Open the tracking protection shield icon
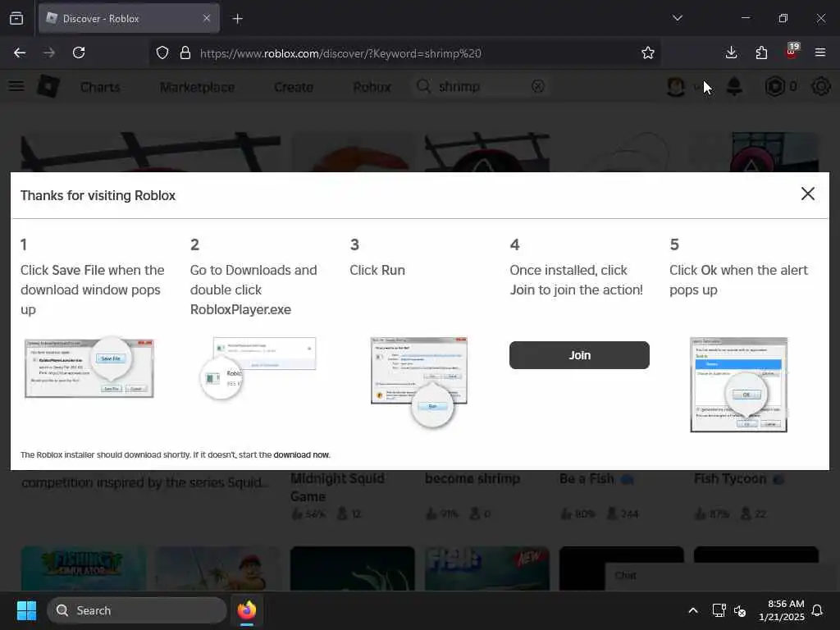 [162, 53]
